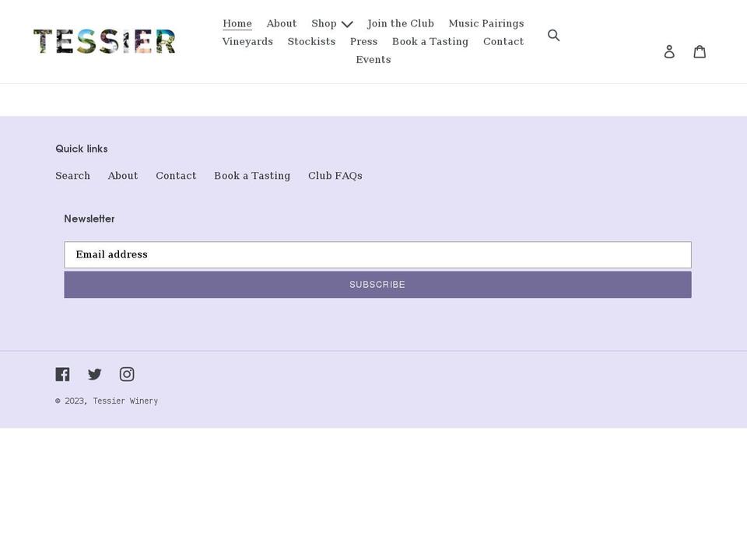The height and width of the screenshot is (560, 747).
Task: Go to Home in the navigation
Action: tap(237, 23)
